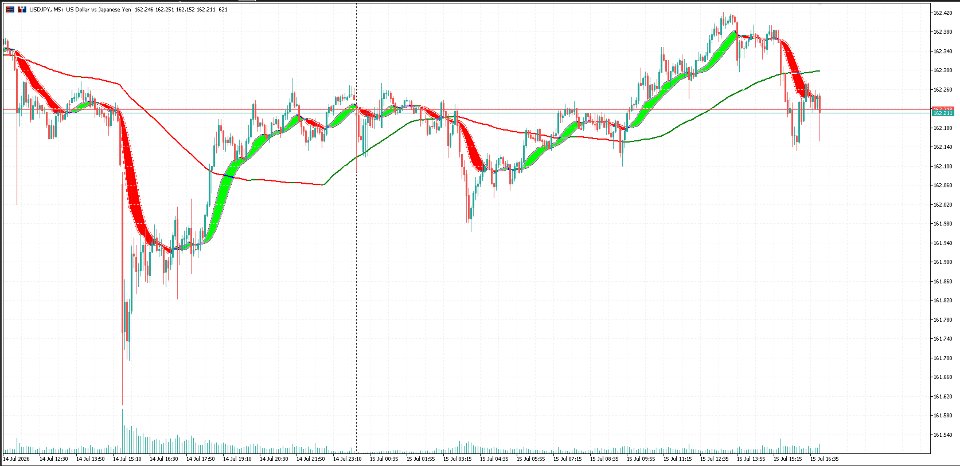This screenshot has width=960, height=466.
Task: Click the red ask price tag on the price scale
Action: coord(942,108)
